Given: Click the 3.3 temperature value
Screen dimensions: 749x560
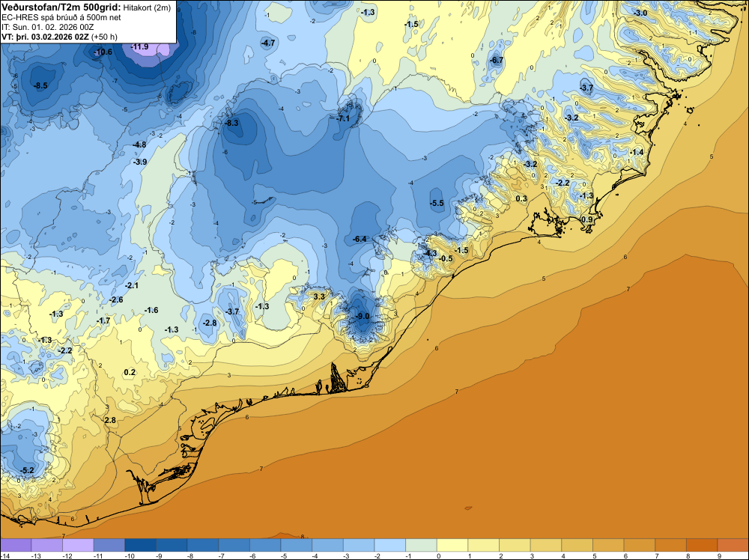Looking at the screenshot, I should [318, 297].
